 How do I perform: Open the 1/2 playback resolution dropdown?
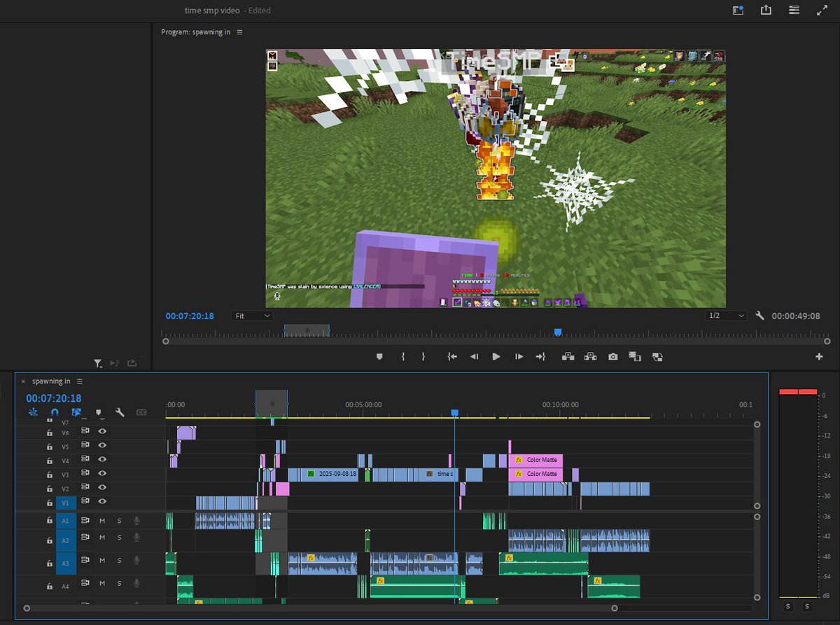pyautogui.click(x=727, y=316)
